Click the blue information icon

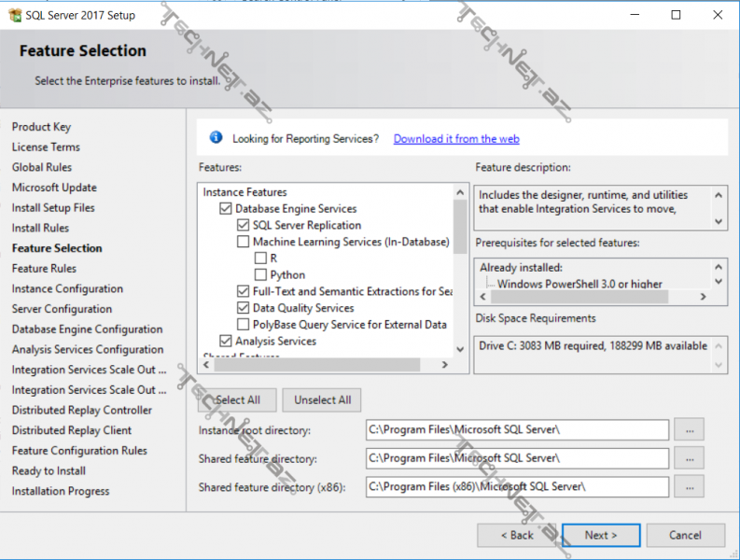[216, 138]
